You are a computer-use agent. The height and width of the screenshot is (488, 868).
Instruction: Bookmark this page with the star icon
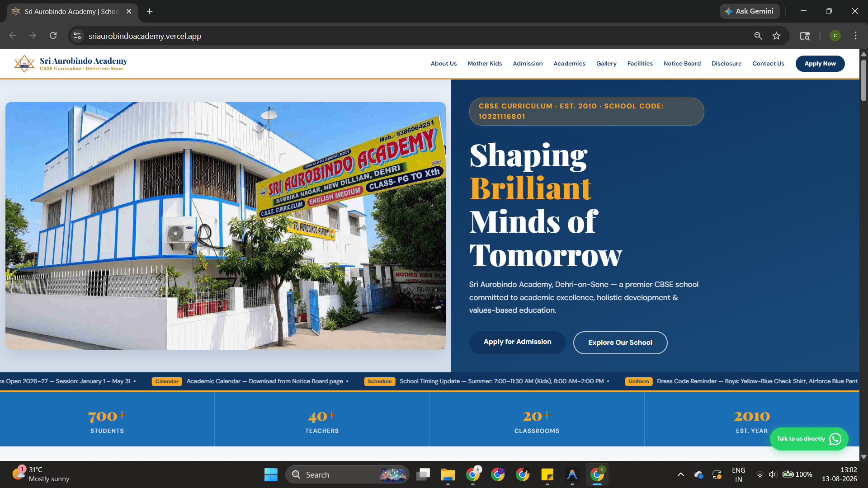pos(776,36)
